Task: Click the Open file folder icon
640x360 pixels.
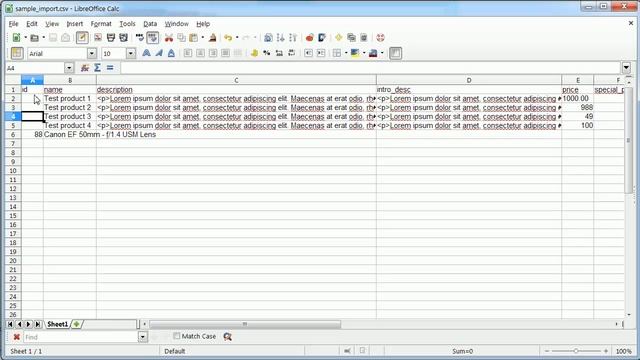Action: (35, 38)
